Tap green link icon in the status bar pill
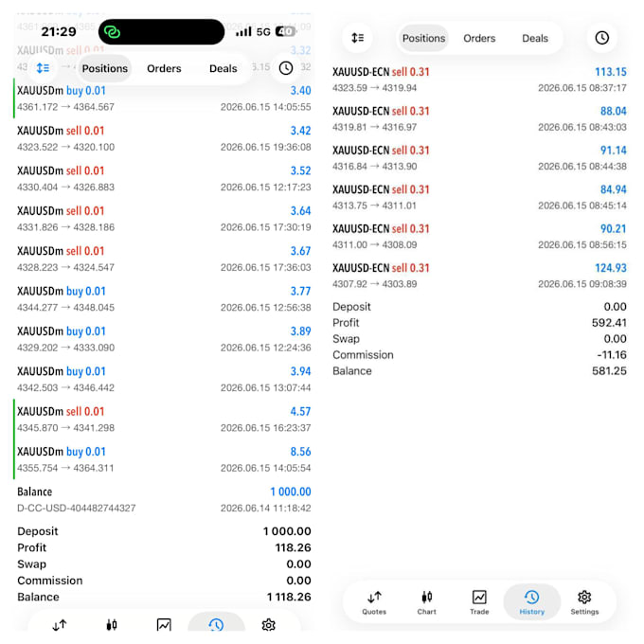Image resolution: width=644 pixels, height=644 pixels. (x=112, y=31)
